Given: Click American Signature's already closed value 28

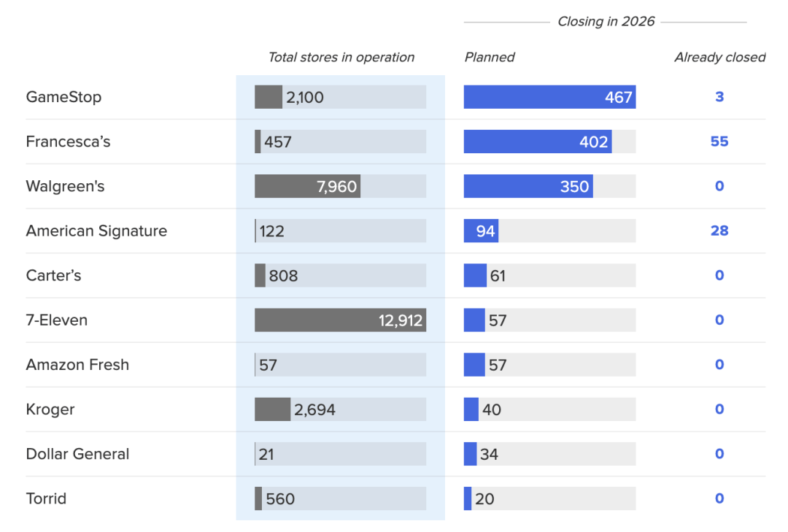Looking at the screenshot, I should 719,231.
